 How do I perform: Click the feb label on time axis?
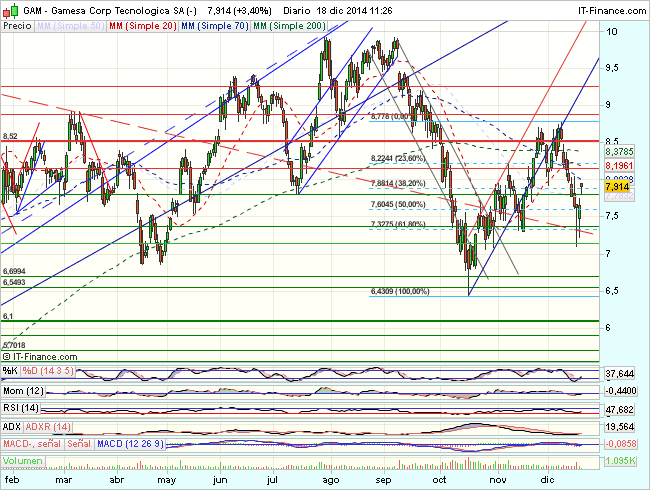12,480
